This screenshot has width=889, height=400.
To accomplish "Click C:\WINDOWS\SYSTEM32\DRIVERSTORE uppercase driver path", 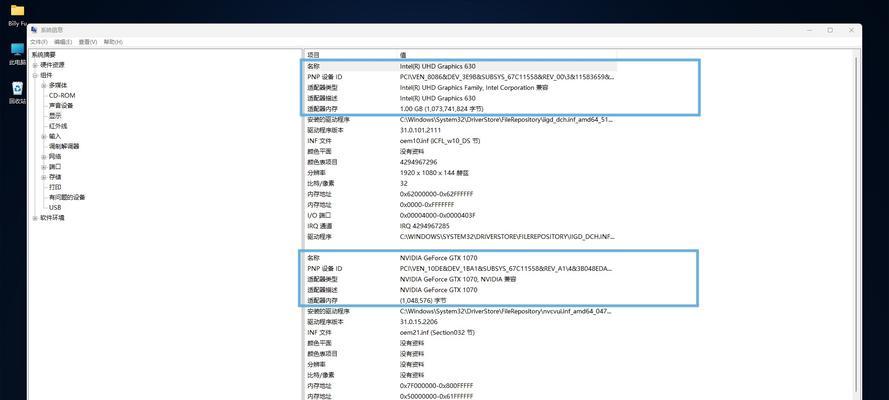I will click(507, 237).
